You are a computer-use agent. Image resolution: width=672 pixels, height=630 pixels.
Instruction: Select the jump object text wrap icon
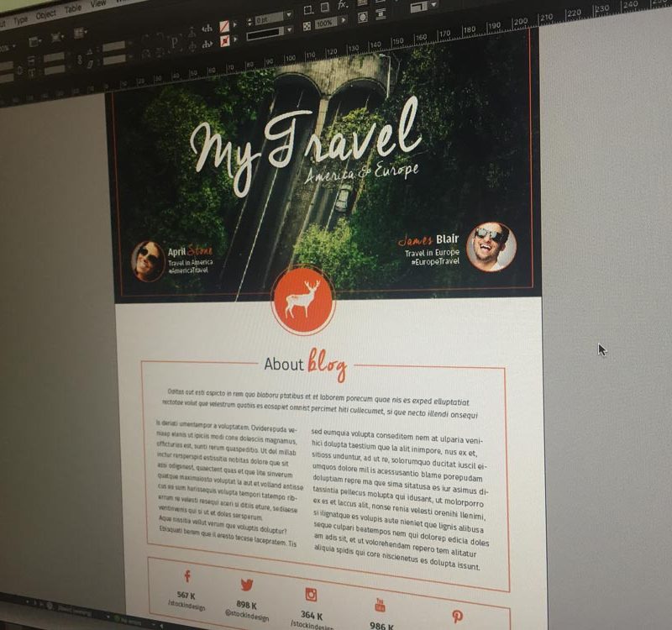pyautogui.click(x=381, y=14)
